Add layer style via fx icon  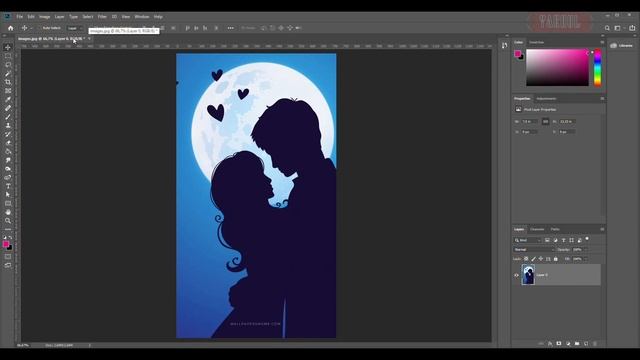pos(550,344)
